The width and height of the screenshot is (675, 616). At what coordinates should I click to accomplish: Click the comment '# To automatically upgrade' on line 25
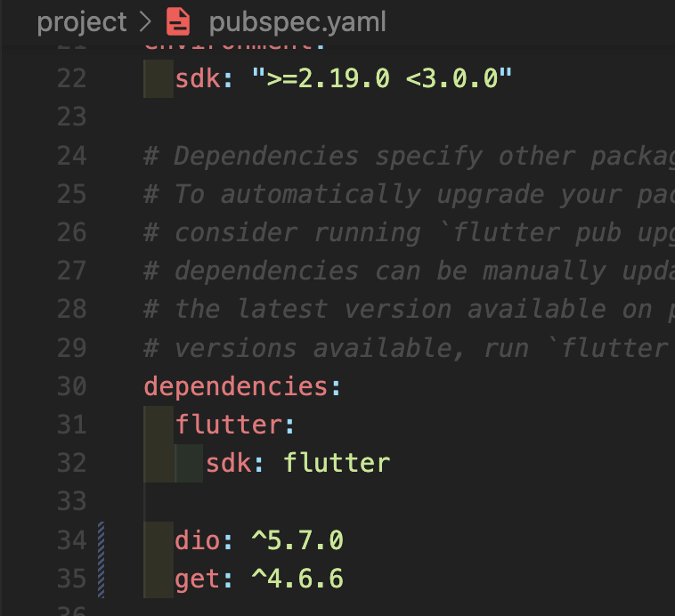345,194
